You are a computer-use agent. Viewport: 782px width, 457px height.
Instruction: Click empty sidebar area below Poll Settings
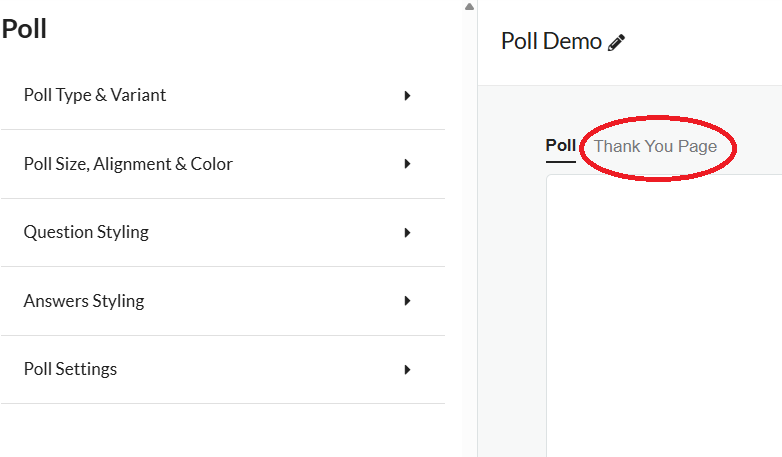222,430
